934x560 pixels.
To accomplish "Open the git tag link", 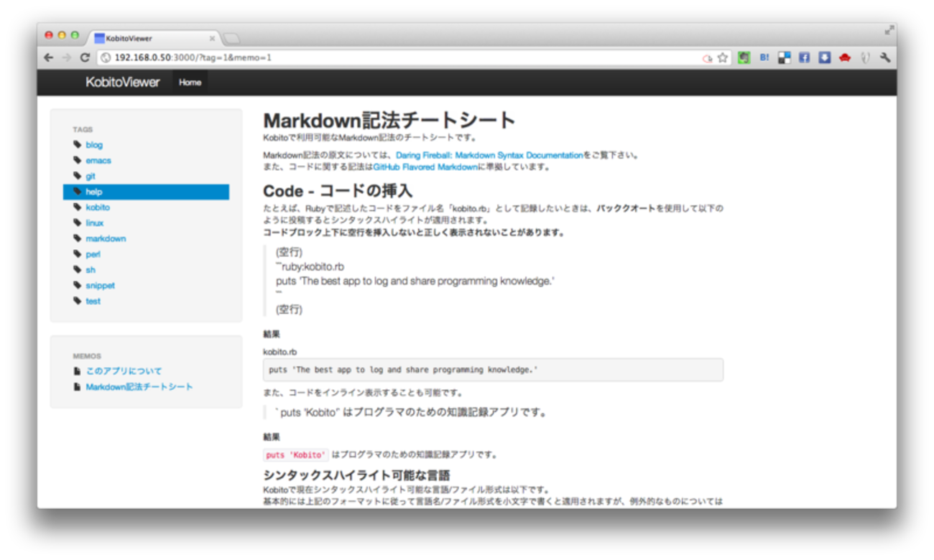I will 91,176.
